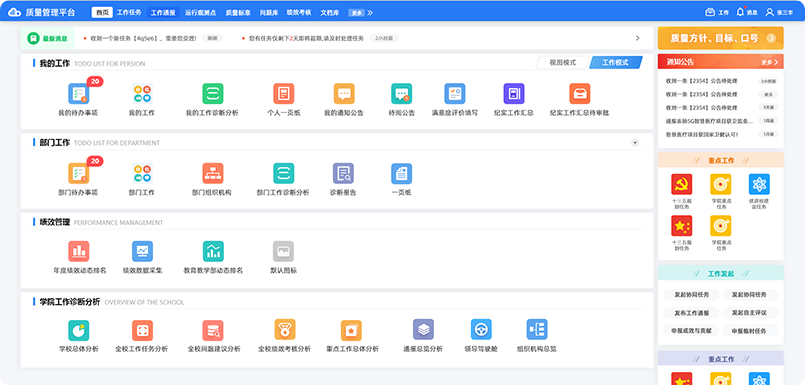Screen dimensions: 805x385
Task: Open user profile 张三丰
Action: [x=779, y=12]
